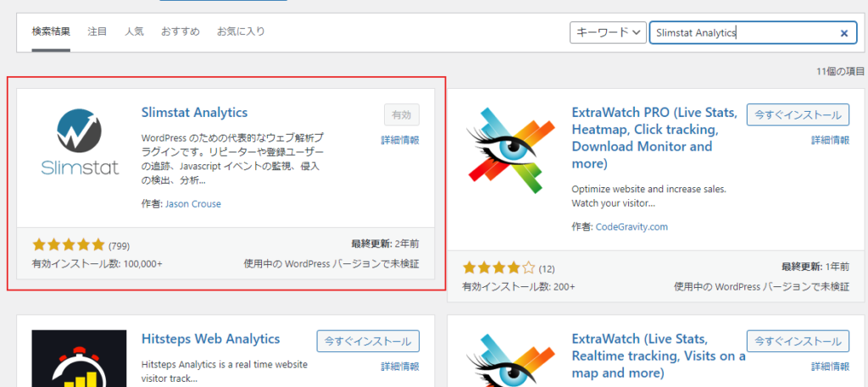The image size is (868, 387).
Task: Install ExtraWatch PRO with 今すぐインストール
Action: click(x=798, y=115)
